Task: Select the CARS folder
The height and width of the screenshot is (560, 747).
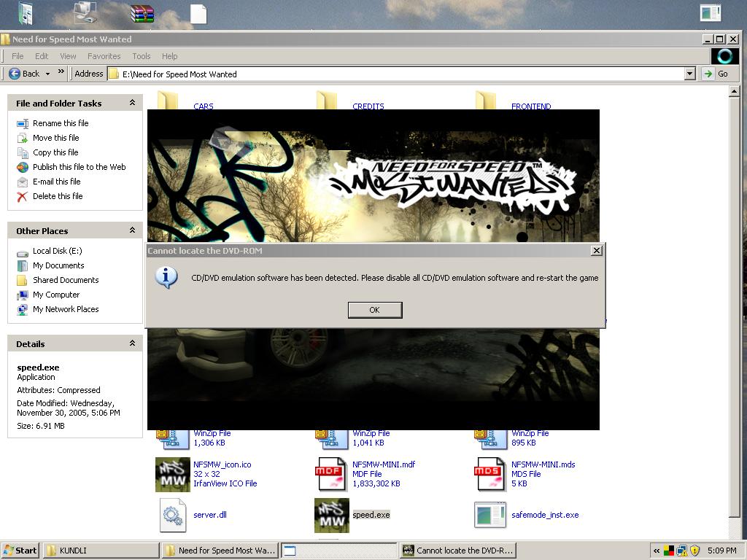Action: (203, 106)
